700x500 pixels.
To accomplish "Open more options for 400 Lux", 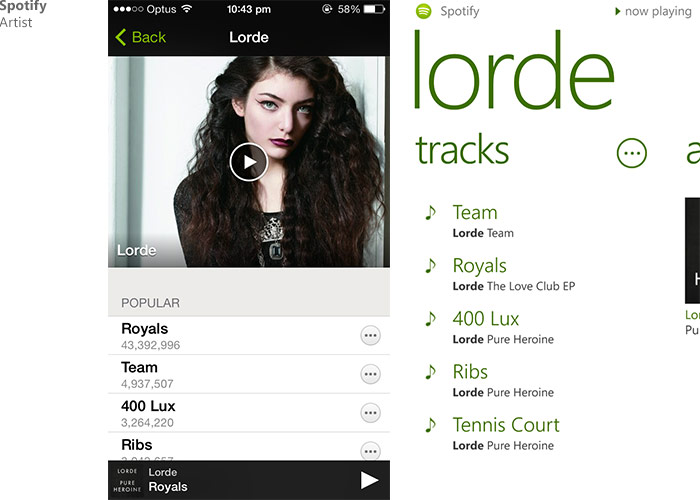I will pyautogui.click(x=370, y=413).
